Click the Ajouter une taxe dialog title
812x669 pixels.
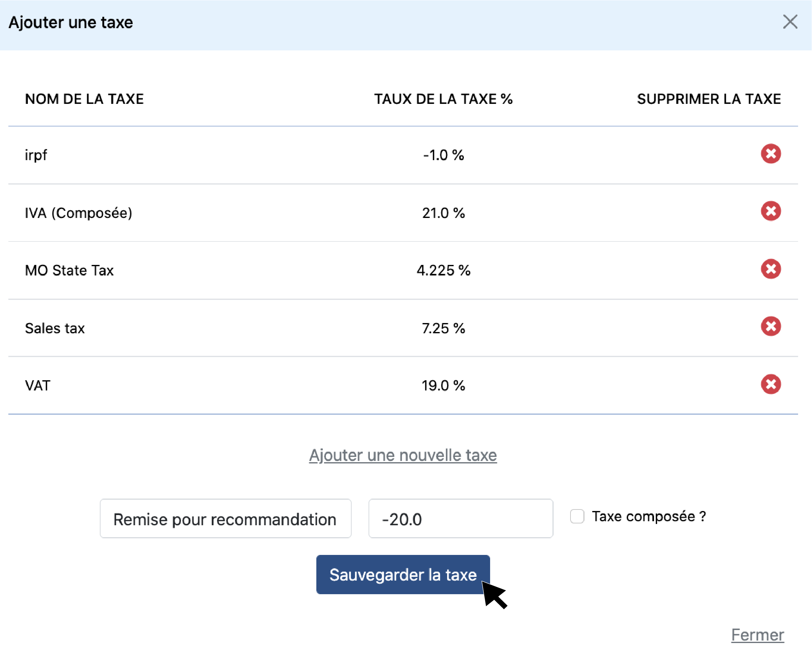click(x=71, y=22)
